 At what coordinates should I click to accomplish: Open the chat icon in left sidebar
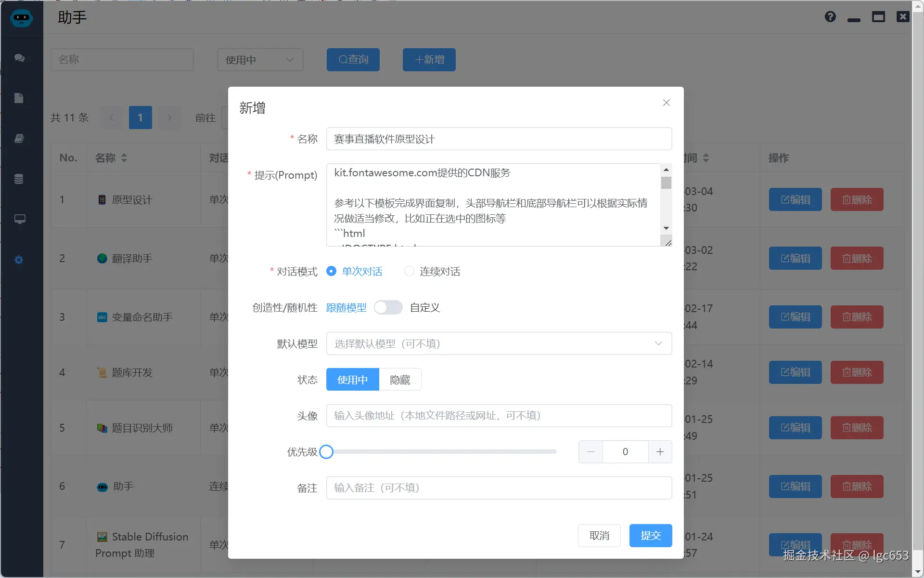pyautogui.click(x=19, y=58)
